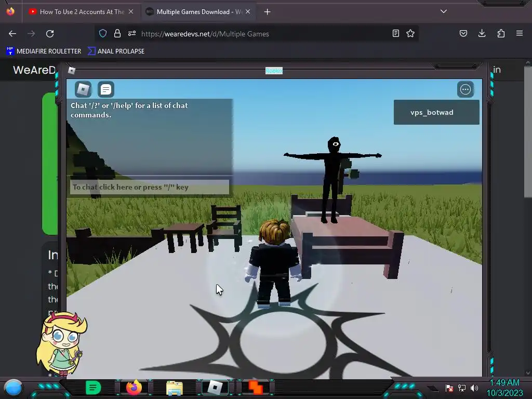Image resolution: width=532 pixels, height=399 pixels.
Task: Click the chat input box in Roblox
Action: [150, 187]
